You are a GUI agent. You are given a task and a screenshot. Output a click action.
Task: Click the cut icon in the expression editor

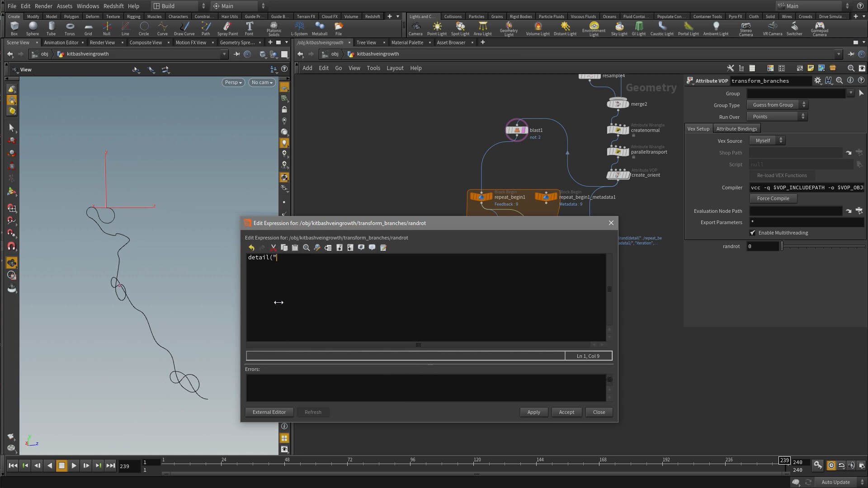274,248
